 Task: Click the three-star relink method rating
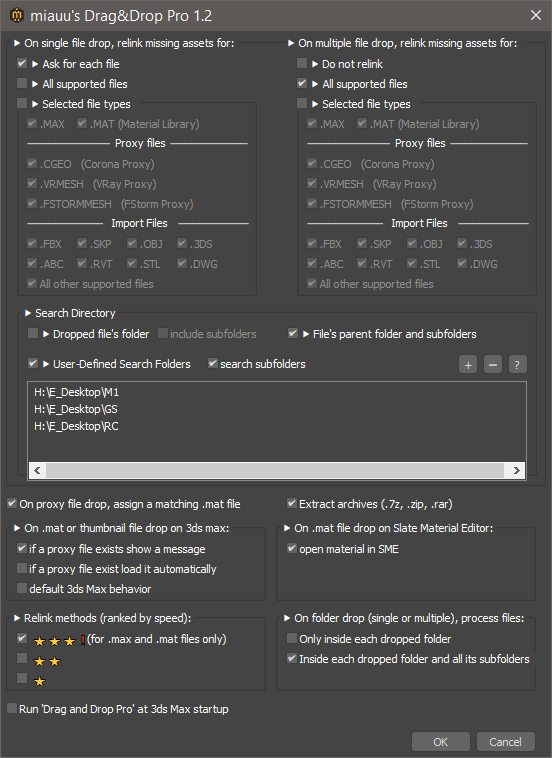click(x=55, y=641)
